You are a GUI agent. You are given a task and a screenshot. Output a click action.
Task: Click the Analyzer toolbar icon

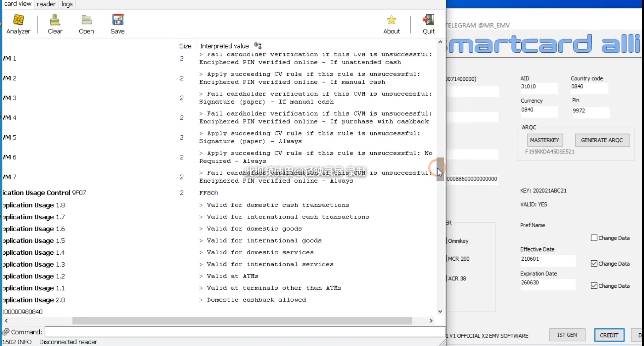[x=18, y=20]
